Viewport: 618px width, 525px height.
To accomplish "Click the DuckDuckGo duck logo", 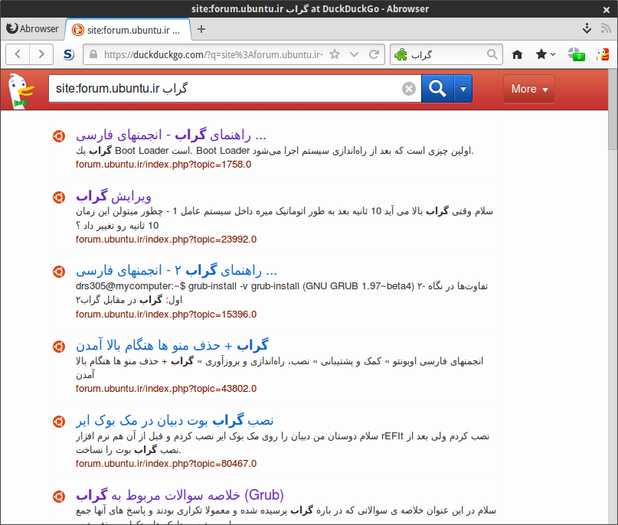I will [x=21, y=91].
